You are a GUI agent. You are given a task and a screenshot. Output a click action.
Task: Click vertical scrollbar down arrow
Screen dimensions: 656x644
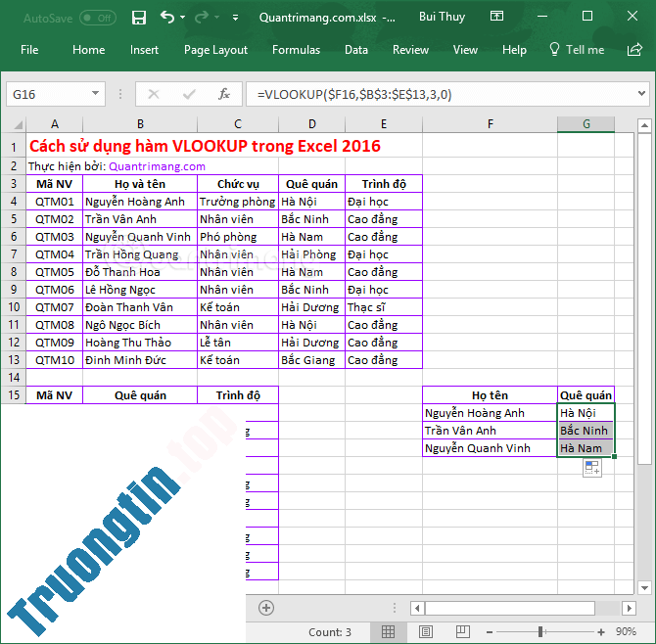point(644,587)
